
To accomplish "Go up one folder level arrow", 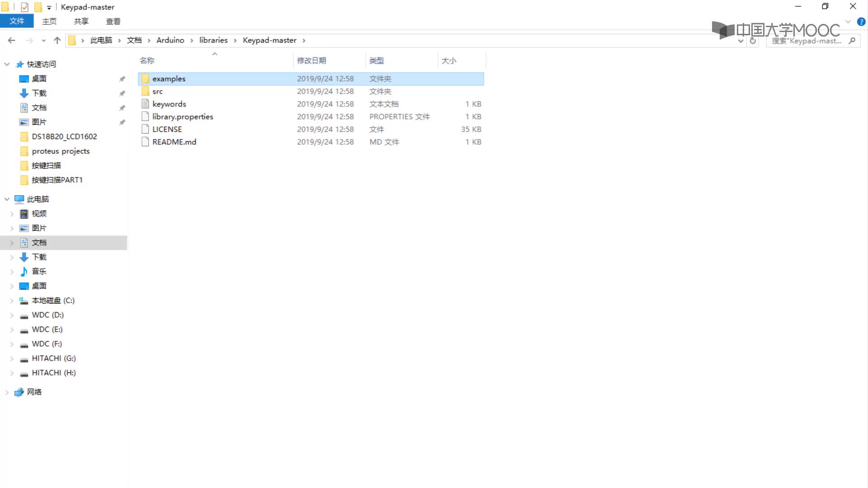I will 57,40.
